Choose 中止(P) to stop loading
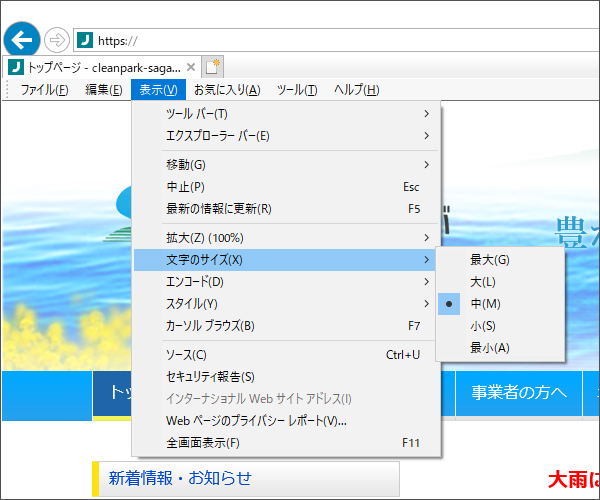The image size is (600, 500). [x=285, y=187]
